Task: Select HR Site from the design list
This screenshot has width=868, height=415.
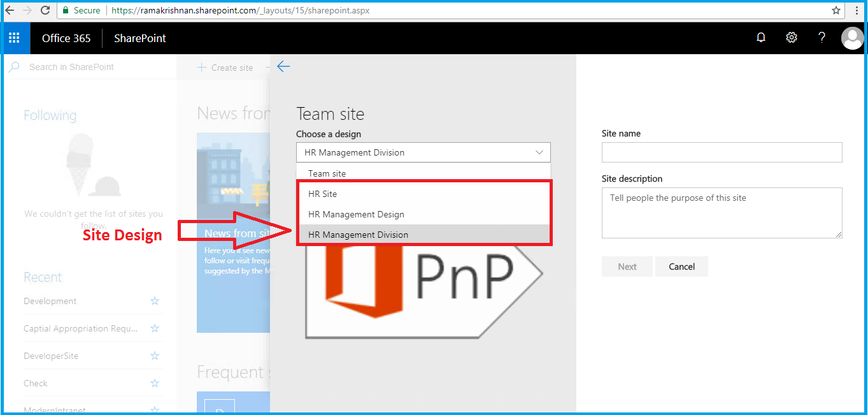Action: click(x=423, y=194)
